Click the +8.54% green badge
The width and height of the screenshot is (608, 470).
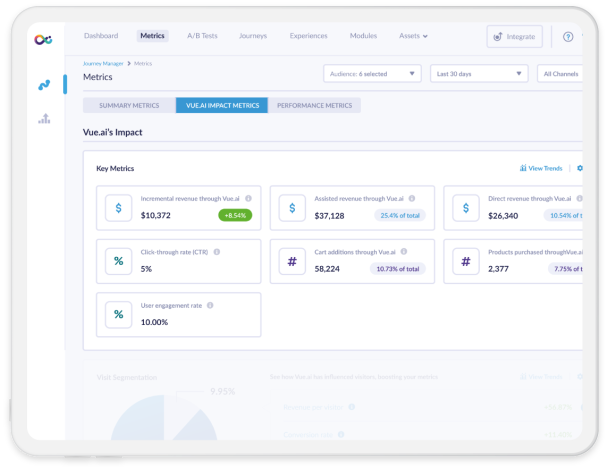tap(235, 215)
